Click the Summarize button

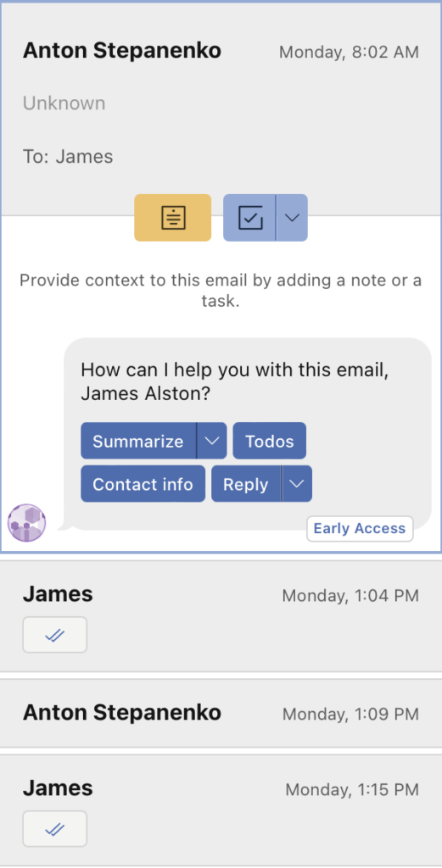[138, 441]
